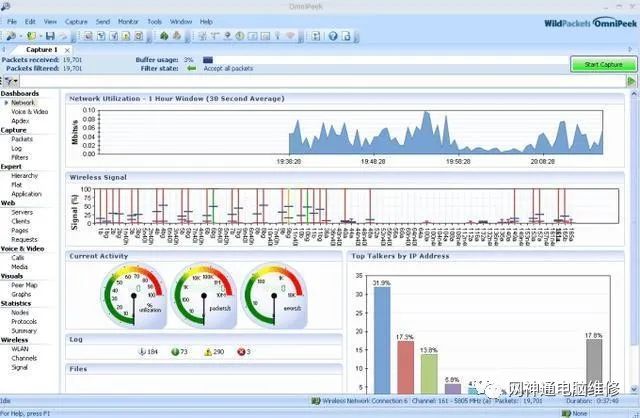Image resolution: width=640 pixels, height=418 pixels.
Task: Open WLAN under Wireless
Action: click(20, 349)
